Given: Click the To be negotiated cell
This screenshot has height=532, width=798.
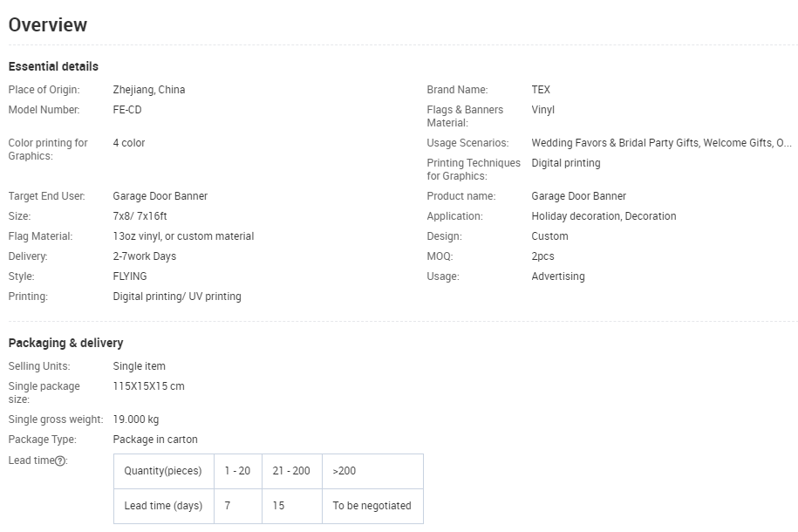Looking at the screenshot, I should (x=372, y=505).
